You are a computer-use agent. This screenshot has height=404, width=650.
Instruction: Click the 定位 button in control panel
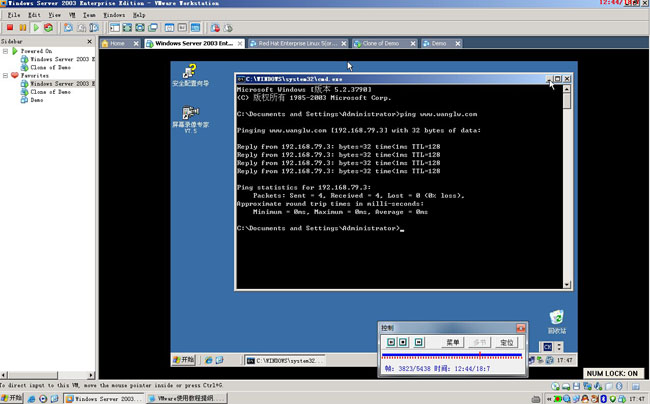507,342
